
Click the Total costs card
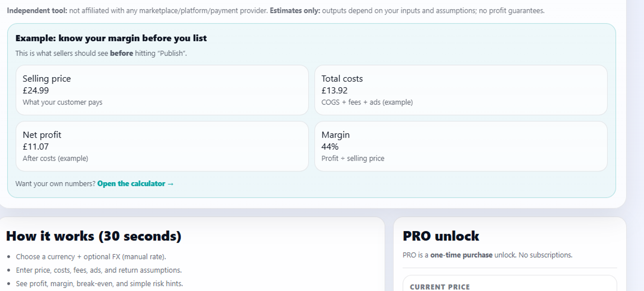coord(460,90)
